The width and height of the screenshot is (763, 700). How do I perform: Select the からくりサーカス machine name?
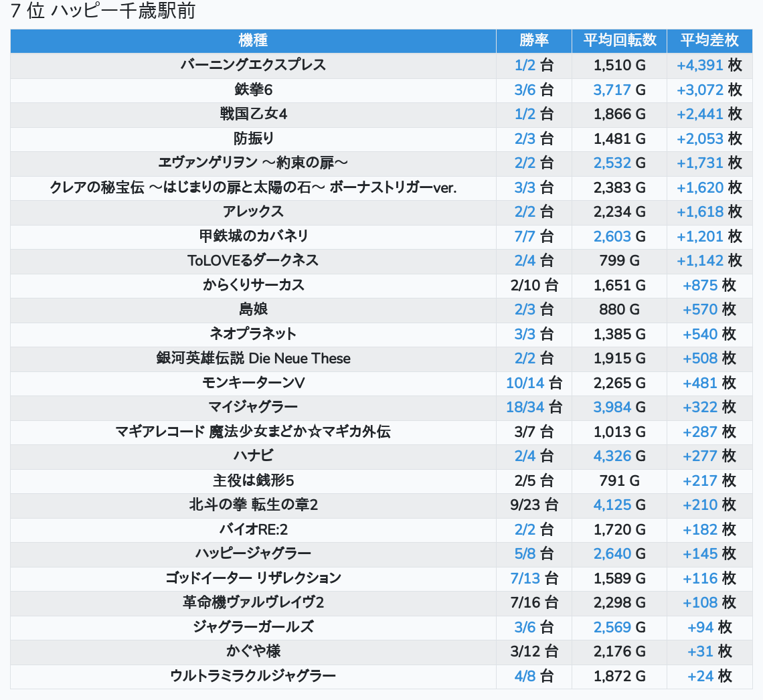253,285
